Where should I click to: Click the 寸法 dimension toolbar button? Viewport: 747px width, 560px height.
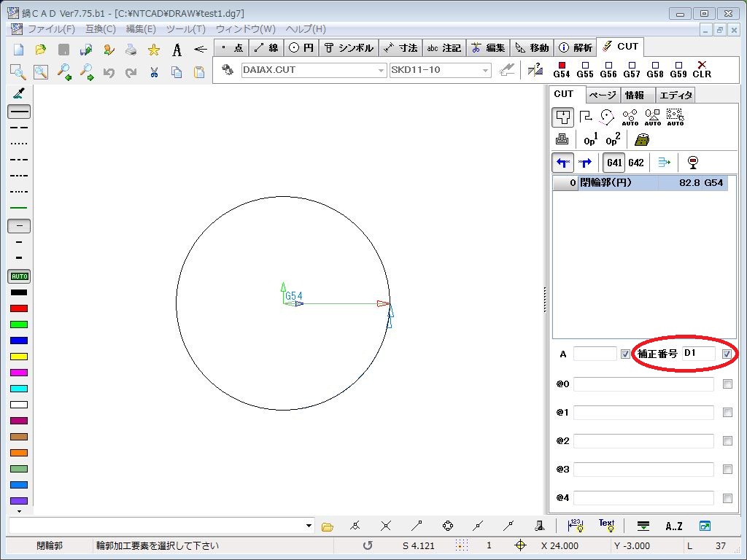pos(400,47)
